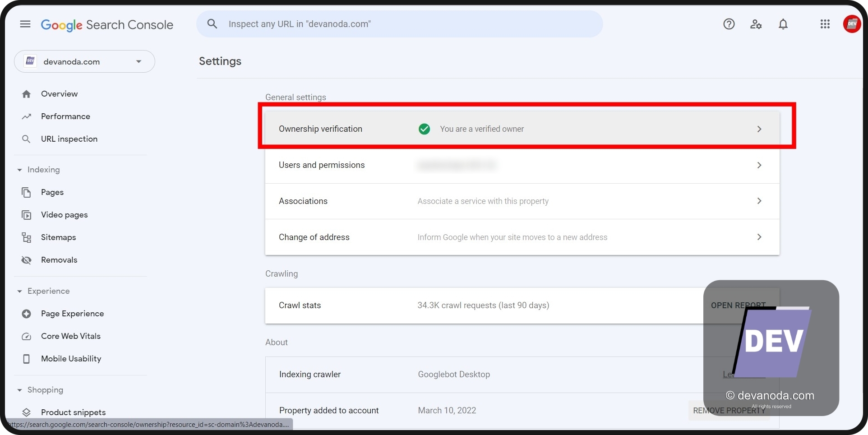The width and height of the screenshot is (868, 435).
Task: Go to Performance in sidebar
Action: 65,116
